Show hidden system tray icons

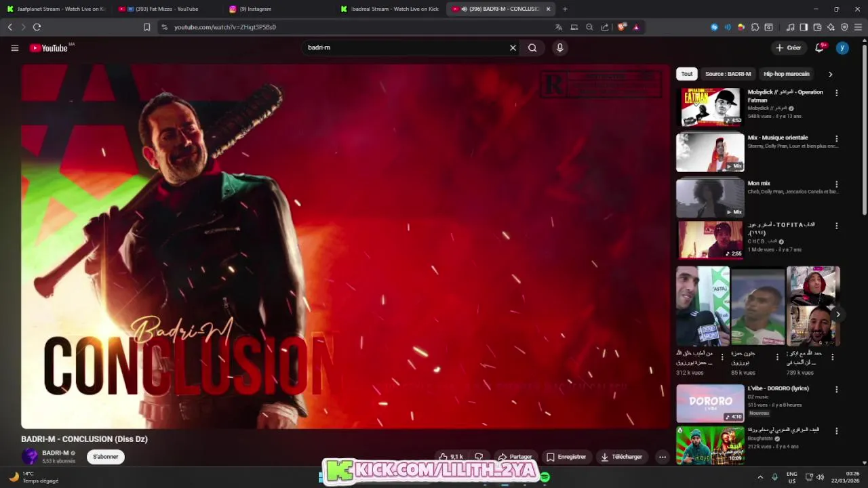coord(760,477)
